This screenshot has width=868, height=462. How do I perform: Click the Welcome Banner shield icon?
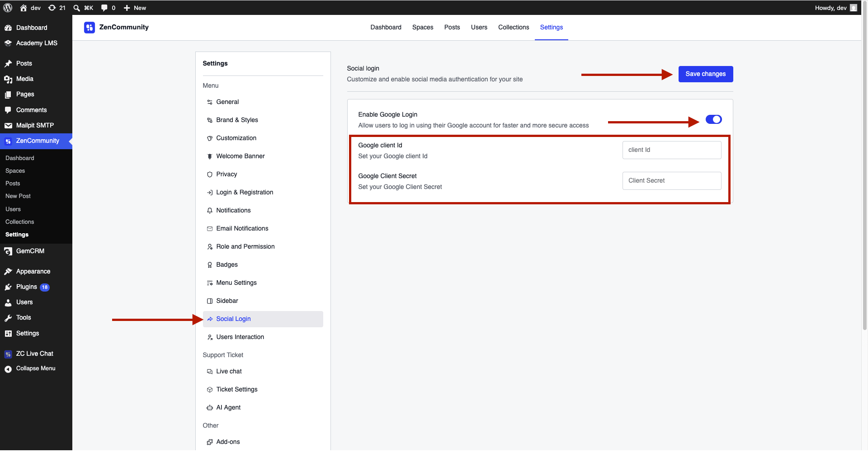(210, 156)
